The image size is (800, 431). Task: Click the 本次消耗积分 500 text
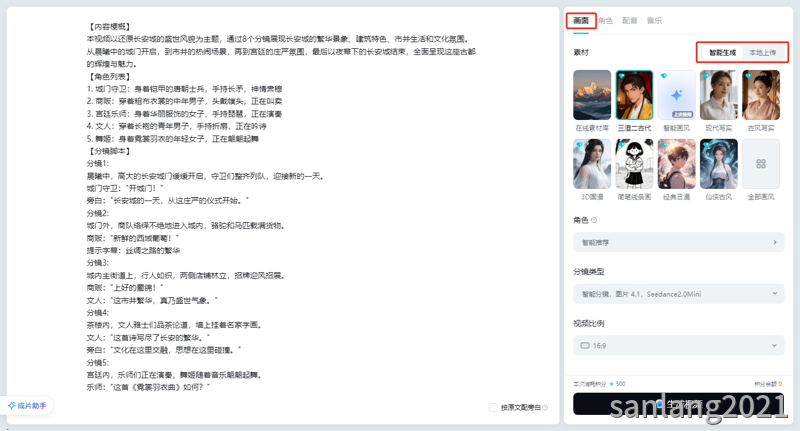[599, 384]
